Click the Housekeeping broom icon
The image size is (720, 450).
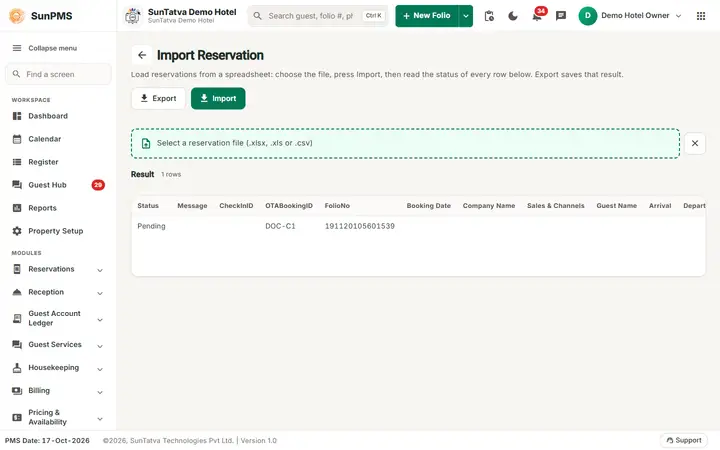[17, 368]
